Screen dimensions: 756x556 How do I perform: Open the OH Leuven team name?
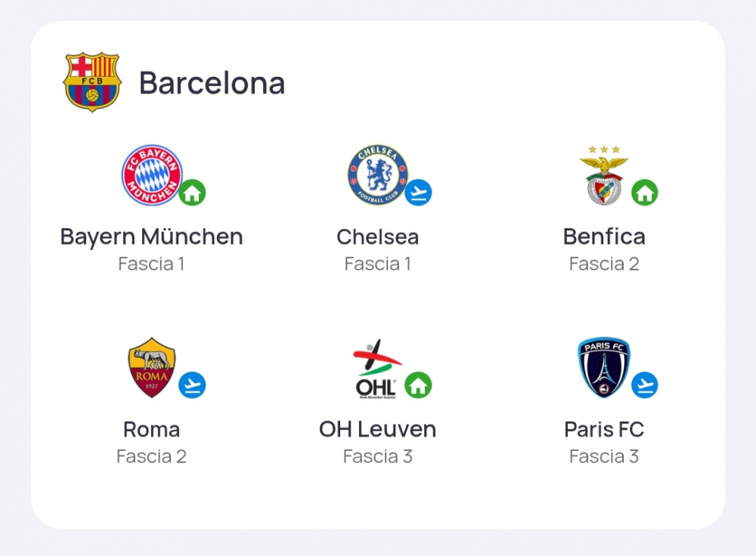[377, 429]
